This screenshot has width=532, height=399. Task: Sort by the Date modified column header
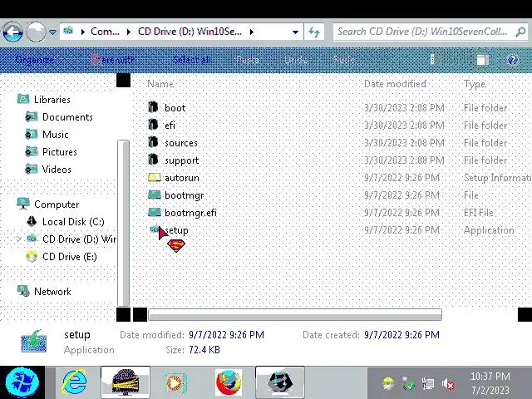point(395,84)
